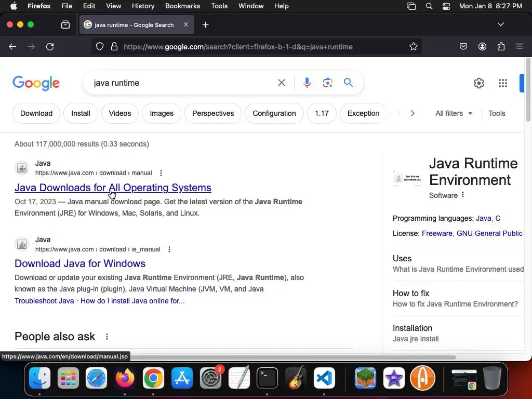Open the Bookmarks menu
Image resolution: width=532 pixels, height=399 pixels.
pyautogui.click(x=182, y=6)
